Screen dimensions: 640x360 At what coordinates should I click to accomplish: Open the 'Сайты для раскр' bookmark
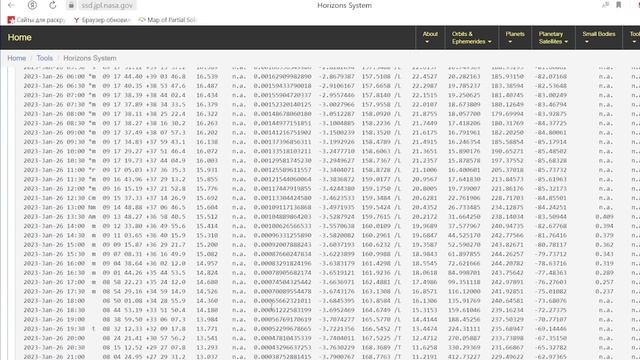pos(36,20)
